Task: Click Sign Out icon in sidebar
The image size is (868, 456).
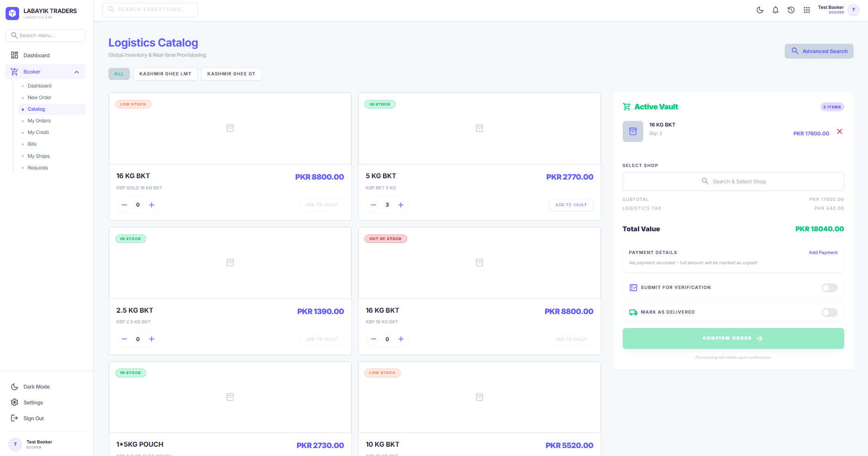Action: click(14, 418)
